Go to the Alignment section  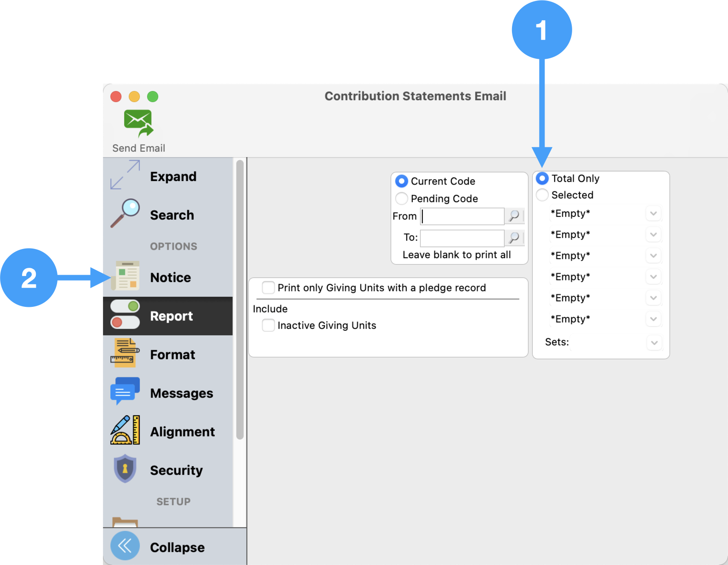(x=168, y=432)
